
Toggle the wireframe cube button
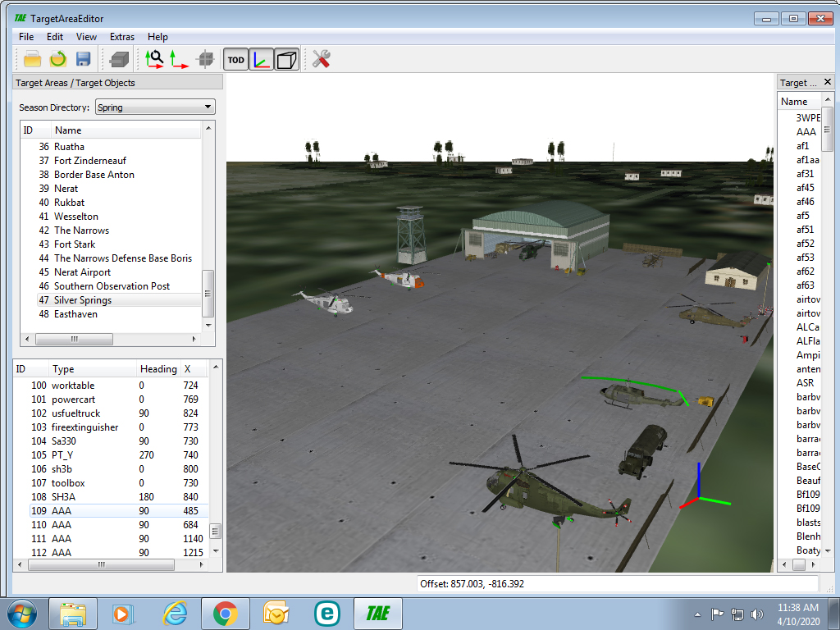tap(286, 59)
